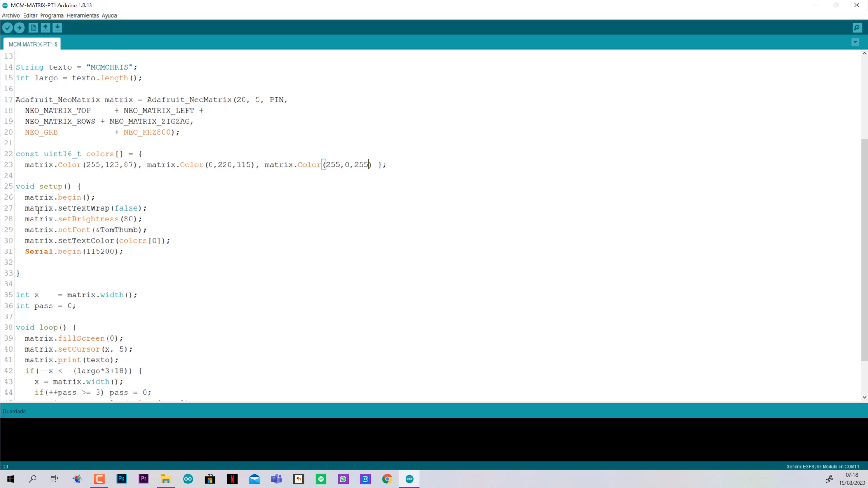Open the Windows Start menu
The height and width of the screenshot is (488, 868).
(x=11, y=479)
